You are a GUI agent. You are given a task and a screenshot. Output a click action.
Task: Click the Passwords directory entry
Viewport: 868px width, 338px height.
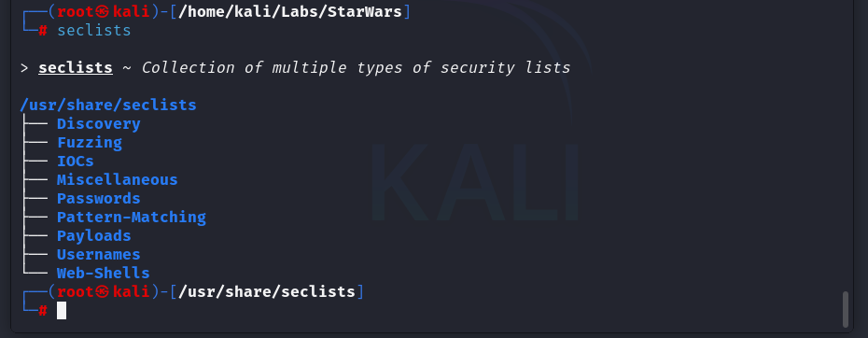pyautogui.click(x=99, y=198)
